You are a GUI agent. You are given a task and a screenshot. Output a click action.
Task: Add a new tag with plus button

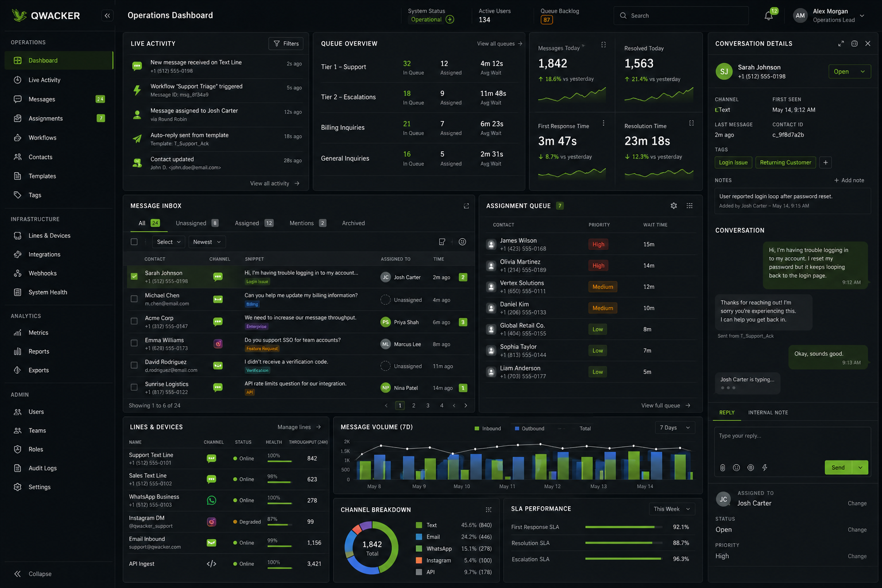coord(825,163)
